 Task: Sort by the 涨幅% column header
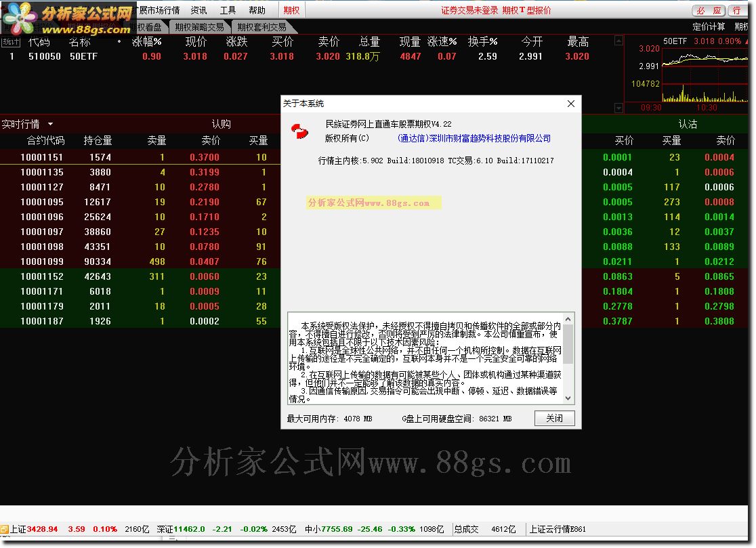(146, 42)
